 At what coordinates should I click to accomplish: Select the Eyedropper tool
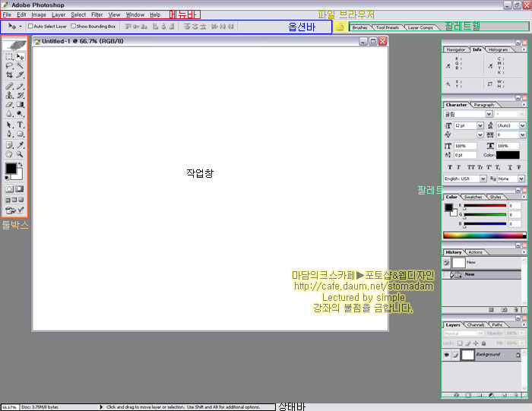point(20,145)
